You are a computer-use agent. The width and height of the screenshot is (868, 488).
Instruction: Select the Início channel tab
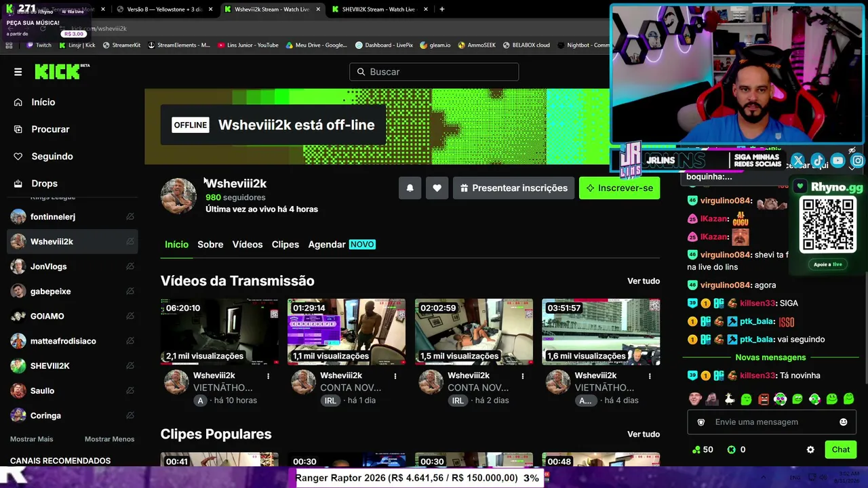tap(176, 245)
